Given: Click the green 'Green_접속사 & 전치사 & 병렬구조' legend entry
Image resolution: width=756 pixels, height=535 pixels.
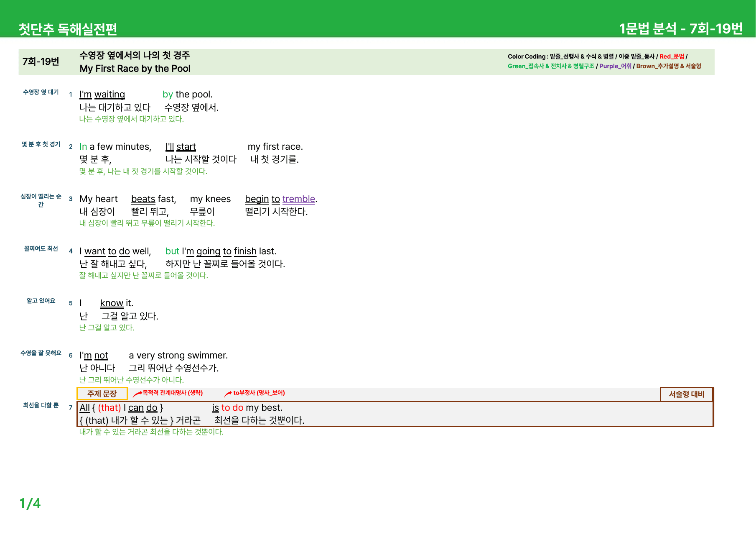Looking at the screenshot, I should (x=551, y=66).
